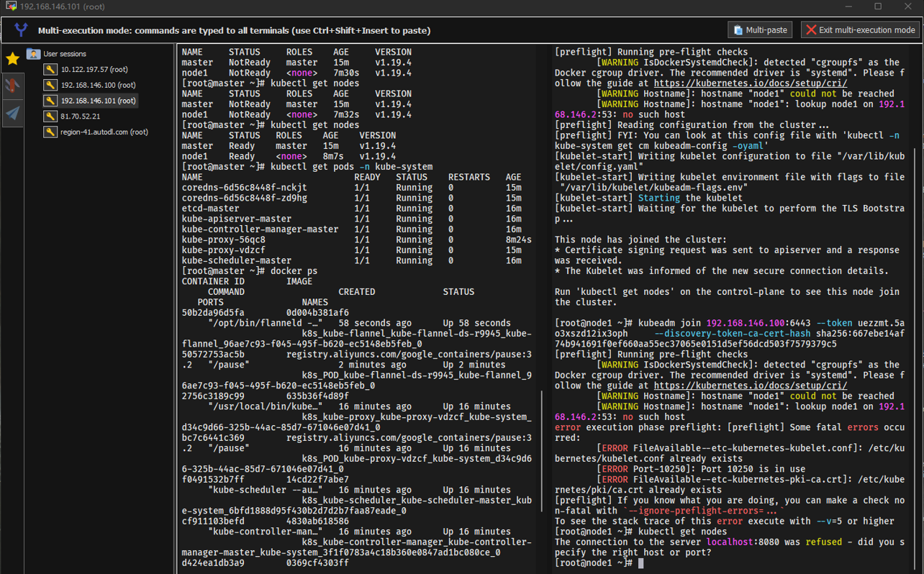The width and height of the screenshot is (924, 574).
Task: Click container ID 'cf911103befd'
Action: (213, 521)
